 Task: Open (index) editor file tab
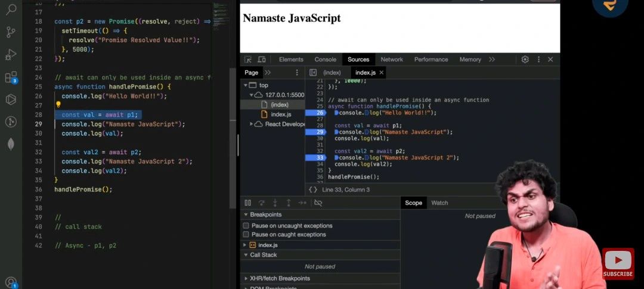tap(332, 73)
